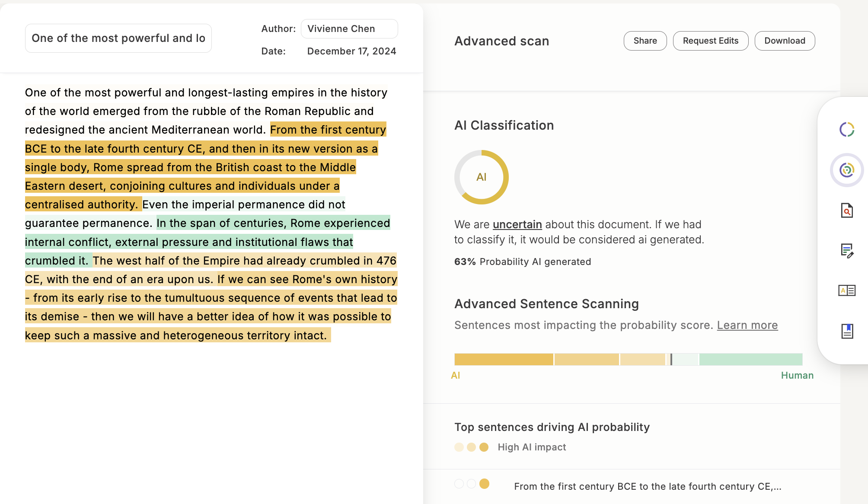The image size is (868, 504).
Task: Click the document edit pencil icon
Action: click(847, 251)
